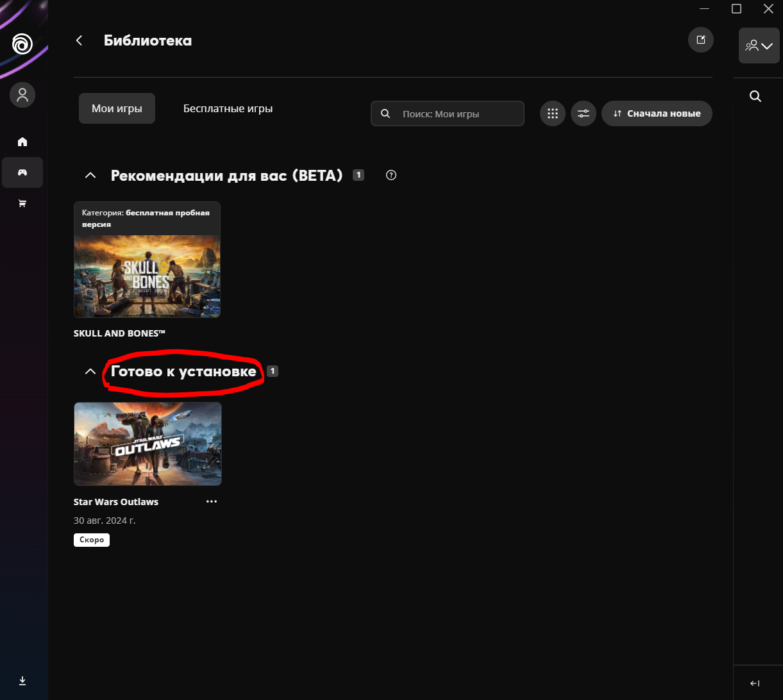Image resolution: width=783 pixels, height=700 pixels.
Task: Click the Ubisoft Connect logo icon
Action: pyautogui.click(x=22, y=45)
